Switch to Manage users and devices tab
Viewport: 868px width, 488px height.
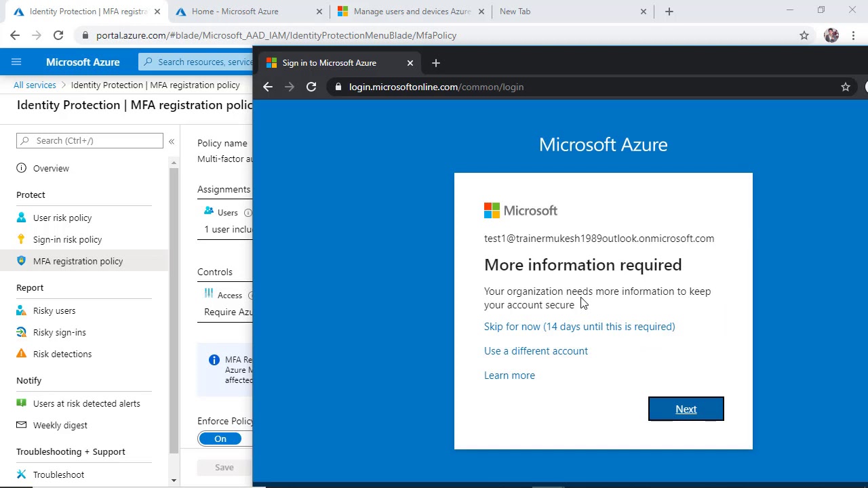click(x=412, y=12)
